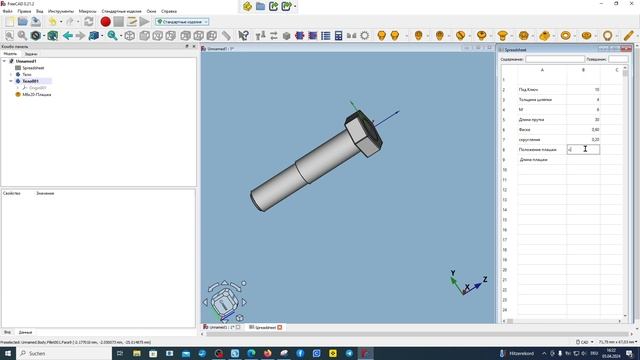
Task: Open the undo history dropdown arrow
Action: [61, 22]
